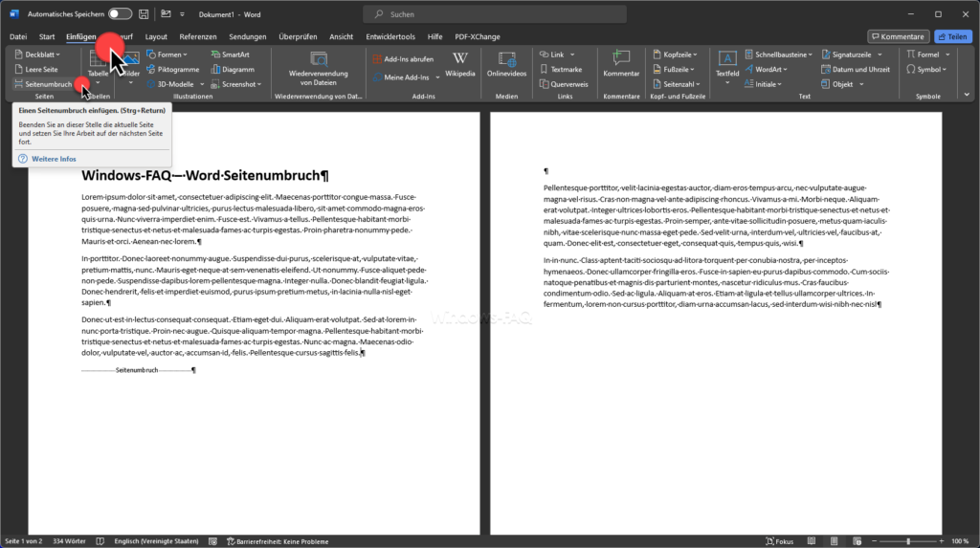Insert a Textmarke bookmark
980x548 pixels.
click(x=561, y=70)
